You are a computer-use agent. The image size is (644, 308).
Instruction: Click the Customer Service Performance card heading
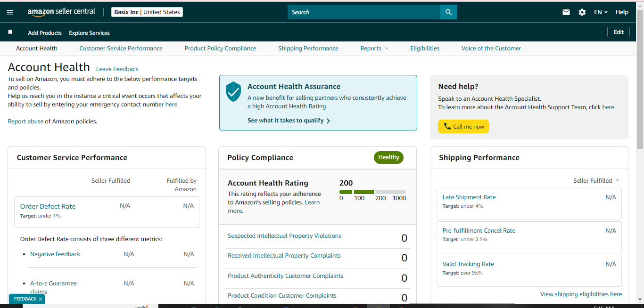[72, 158]
